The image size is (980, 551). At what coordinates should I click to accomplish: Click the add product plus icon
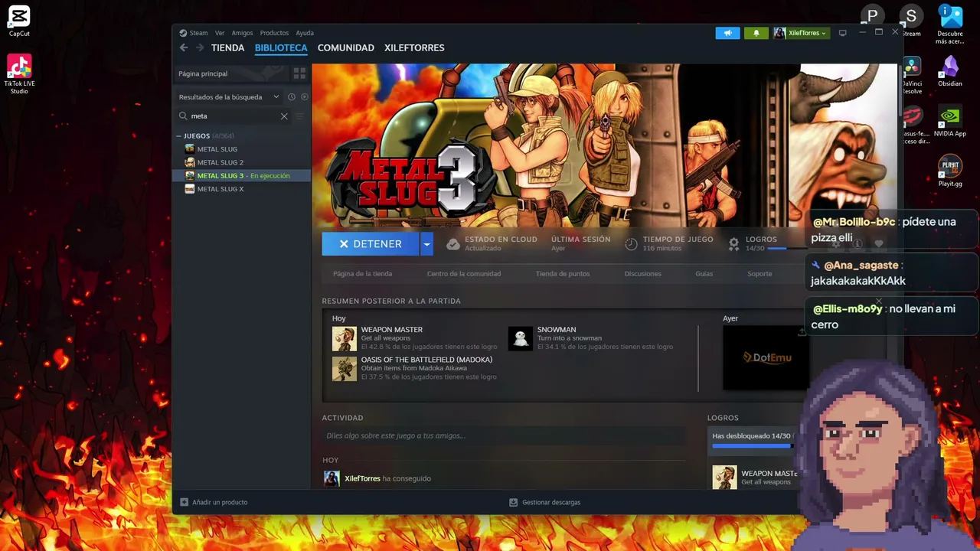(x=184, y=502)
